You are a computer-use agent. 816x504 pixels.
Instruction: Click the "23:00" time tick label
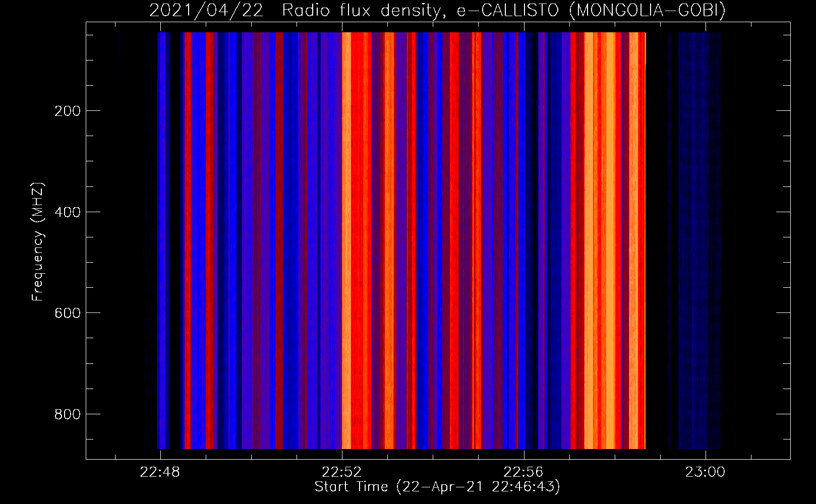point(705,472)
